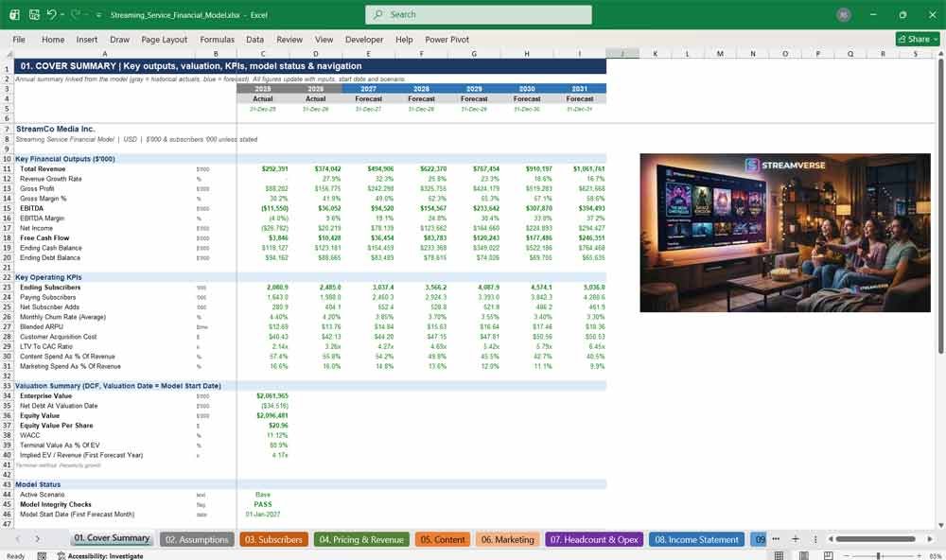Image resolution: width=946 pixels, height=560 pixels.
Task: Click the Undo arrow icon
Action: pyautogui.click(x=51, y=14)
